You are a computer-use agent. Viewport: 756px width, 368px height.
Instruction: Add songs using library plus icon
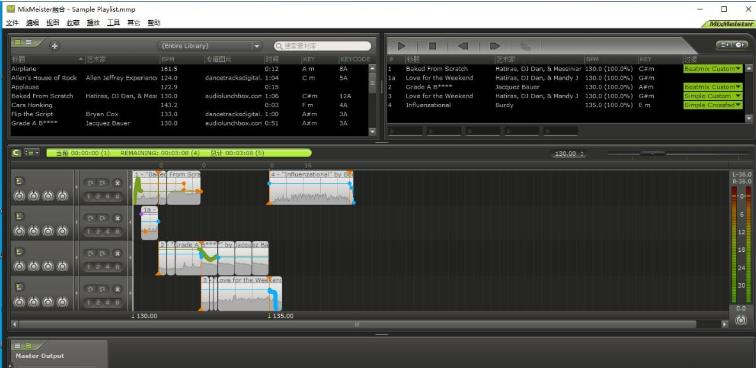point(54,46)
